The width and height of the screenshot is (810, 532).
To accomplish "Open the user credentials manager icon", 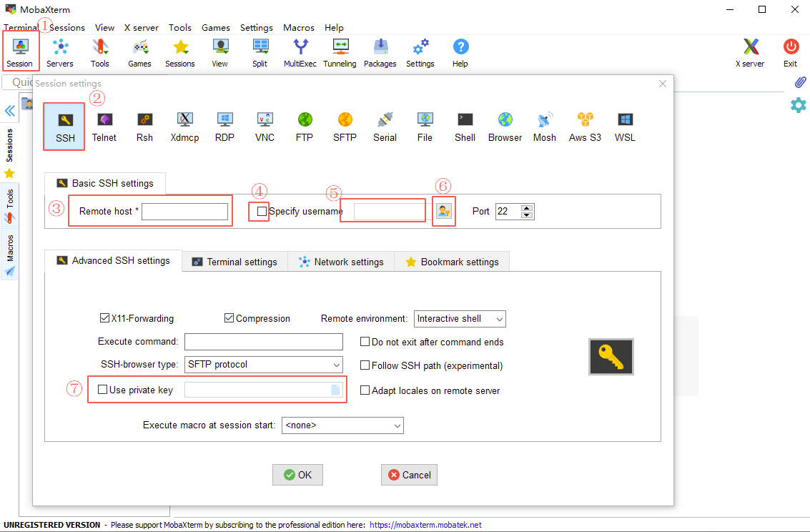I will point(444,212).
